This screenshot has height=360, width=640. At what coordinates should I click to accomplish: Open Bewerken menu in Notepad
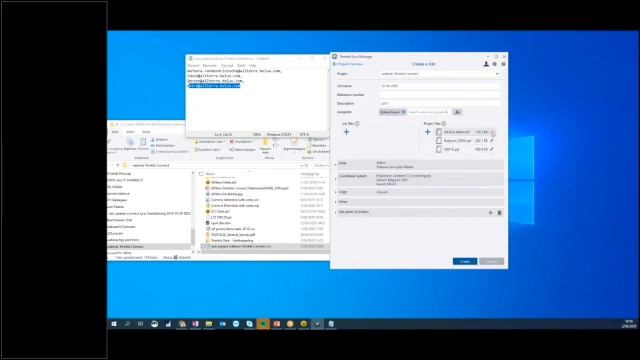pos(210,66)
